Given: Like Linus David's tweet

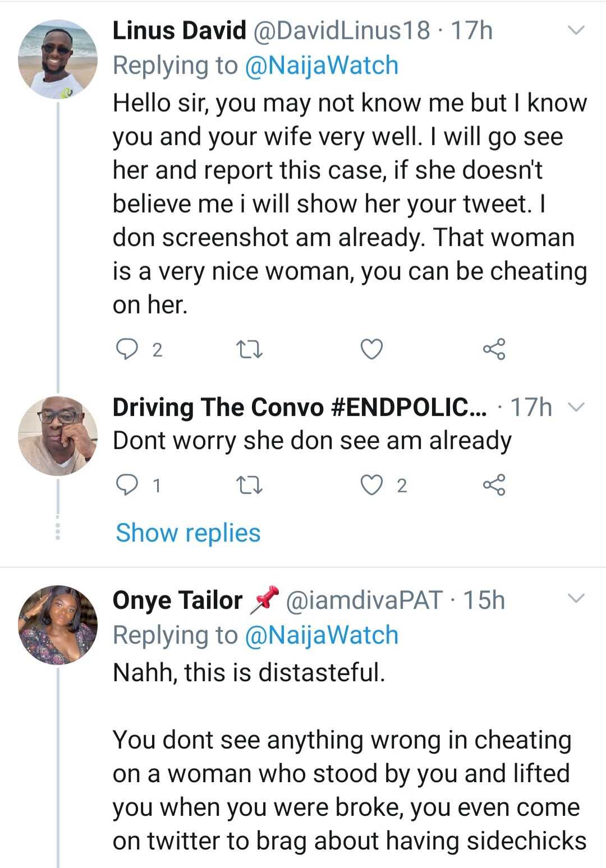Looking at the screenshot, I should (371, 349).
